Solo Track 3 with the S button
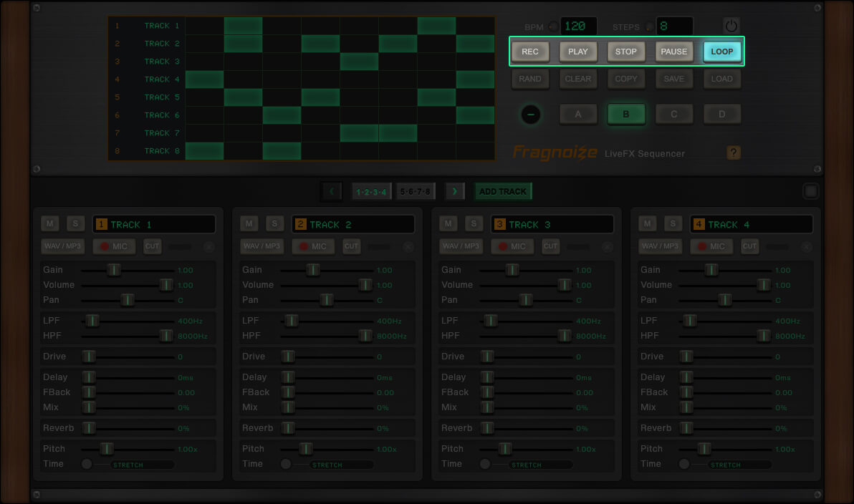Image resolution: width=854 pixels, height=504 pixels. (x=474, y=224)
